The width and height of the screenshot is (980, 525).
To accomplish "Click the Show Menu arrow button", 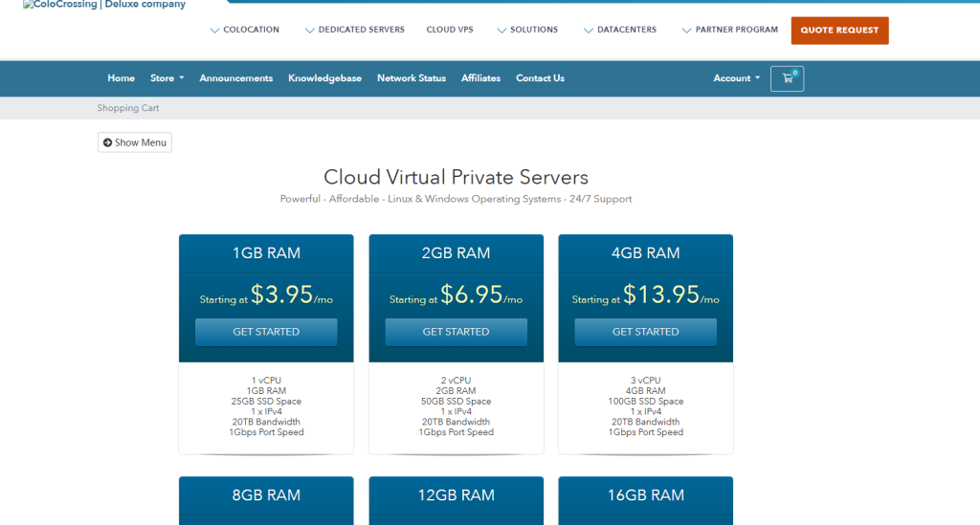I will pyautogui.click(x=135, y=142).
